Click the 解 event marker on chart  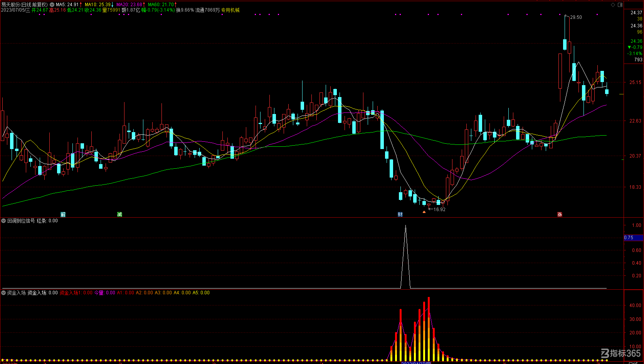pyautogui.click(x=63, y=215)
